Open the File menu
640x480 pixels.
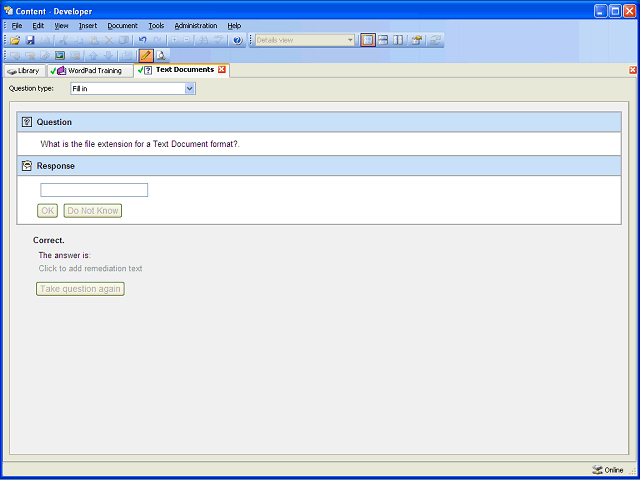tap(17, 26)
